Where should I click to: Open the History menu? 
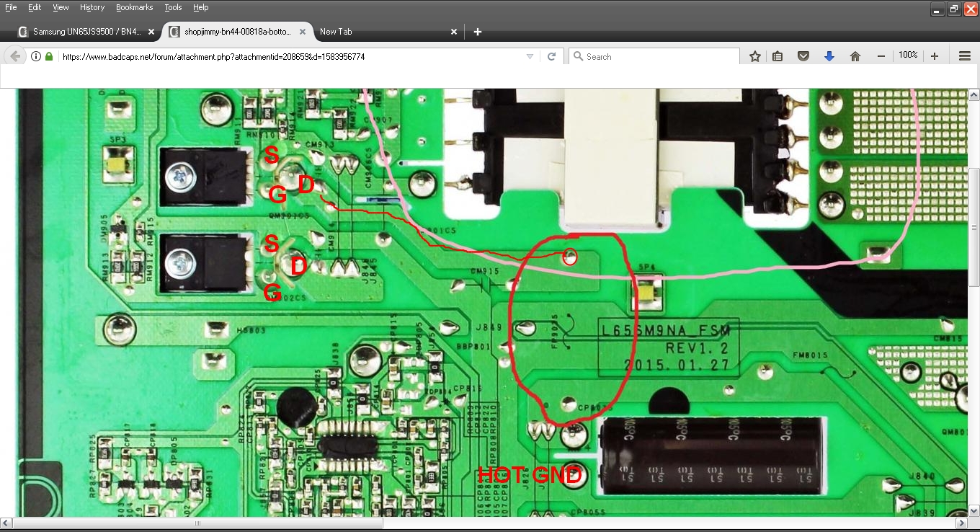point(92,7)
